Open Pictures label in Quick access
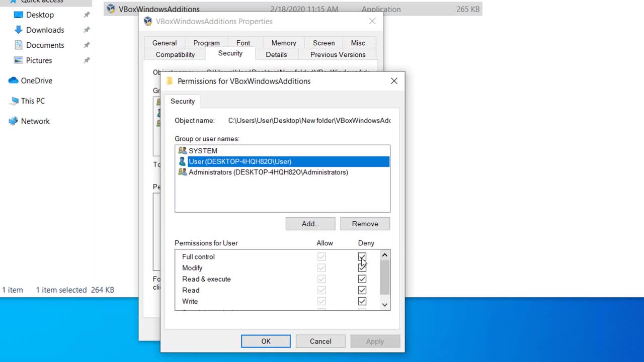Viewport: 644px width, 362px height. click(x=39, y=60)
